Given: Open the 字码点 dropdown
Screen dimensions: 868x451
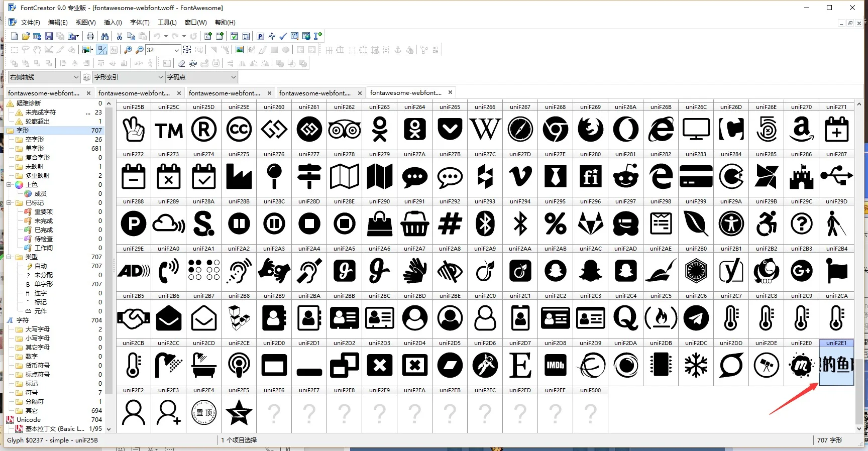Looking at the screenshot, I should tap(201, 77).
